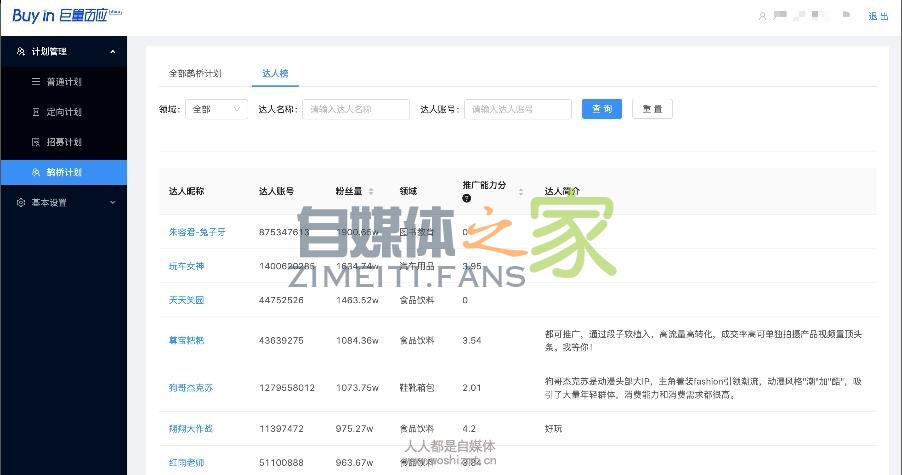This screenshot has height=475, width=902.
Task: Click the 招募计划 icon in sidebar
Action: [36, 142]
